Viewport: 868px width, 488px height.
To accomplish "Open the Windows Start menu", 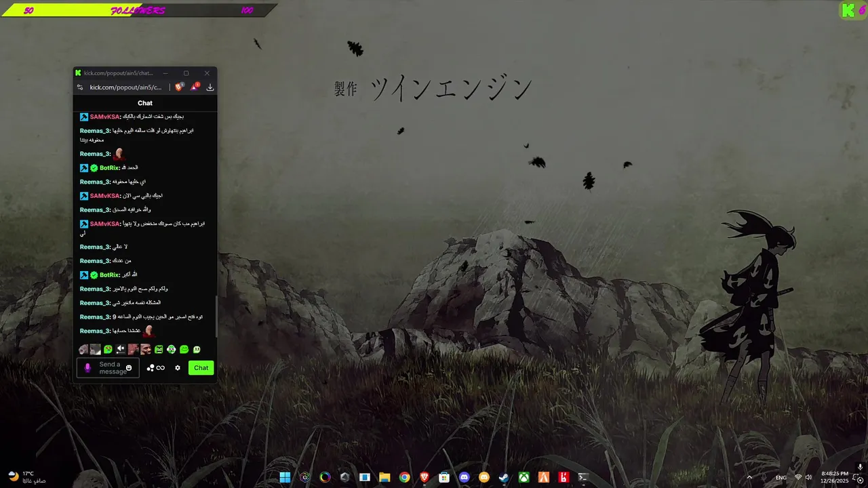I will tap(285, 477).
